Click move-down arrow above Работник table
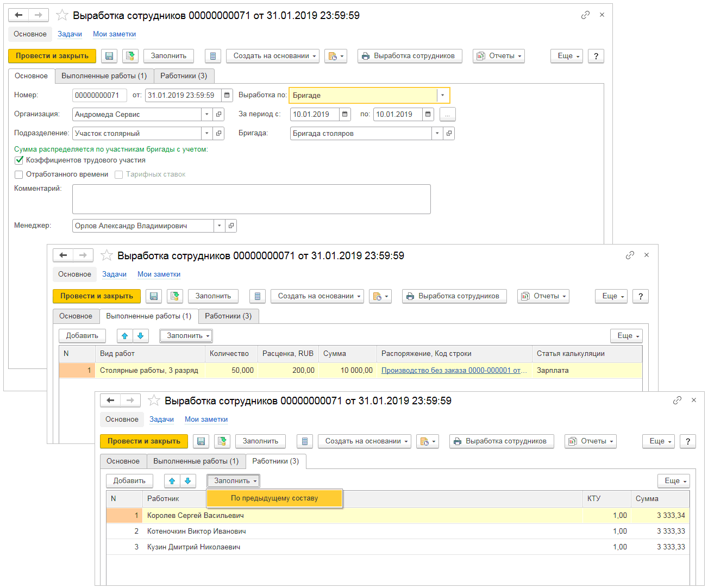The image size is (708, 588). [x=187, y=481]
